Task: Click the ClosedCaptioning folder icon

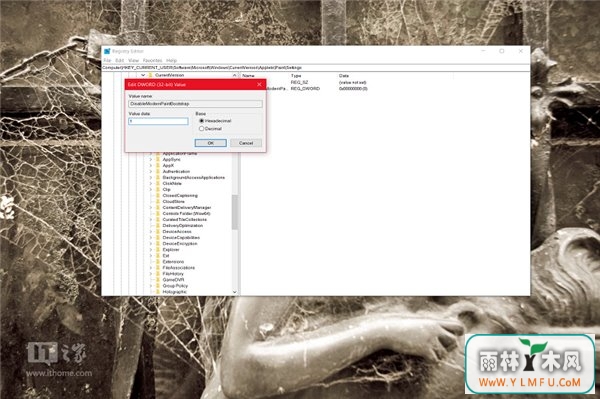Action: [x=158, y=195]
